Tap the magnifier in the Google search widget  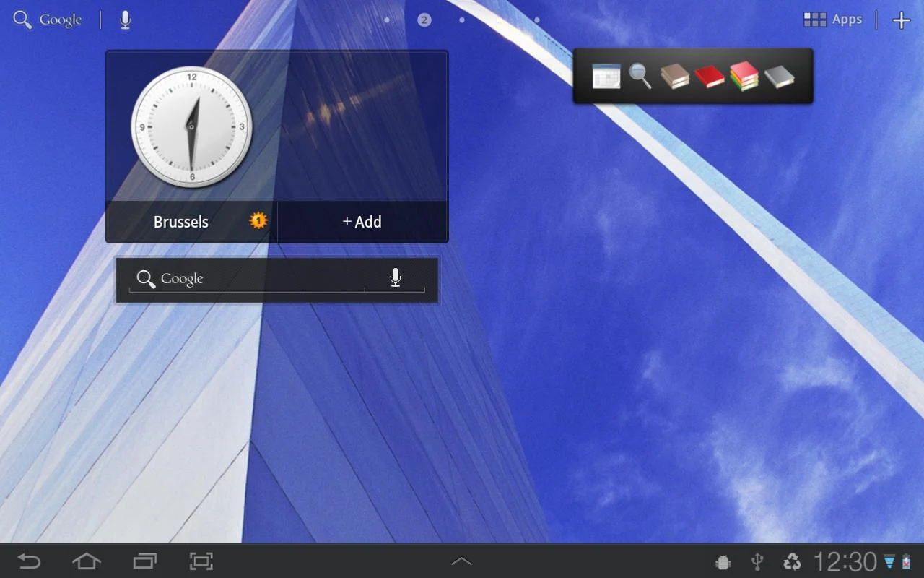tap(146, 279)
